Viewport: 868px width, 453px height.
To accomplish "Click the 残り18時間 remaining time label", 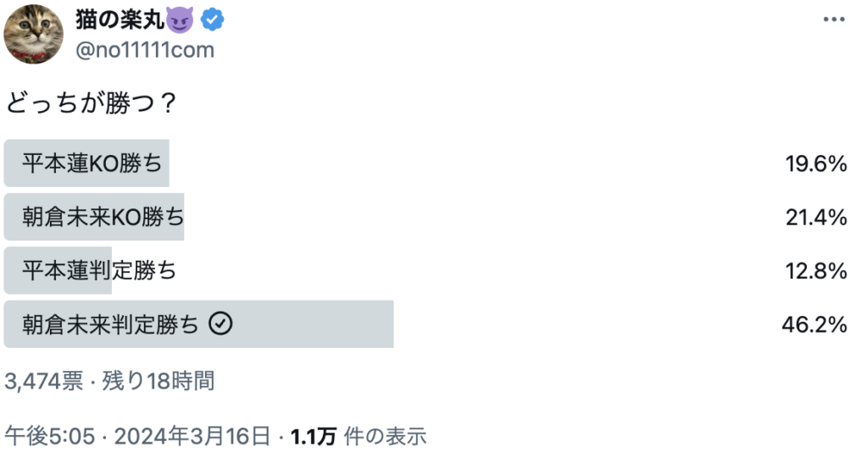I will pyautogui.click(x=159, y=381).
